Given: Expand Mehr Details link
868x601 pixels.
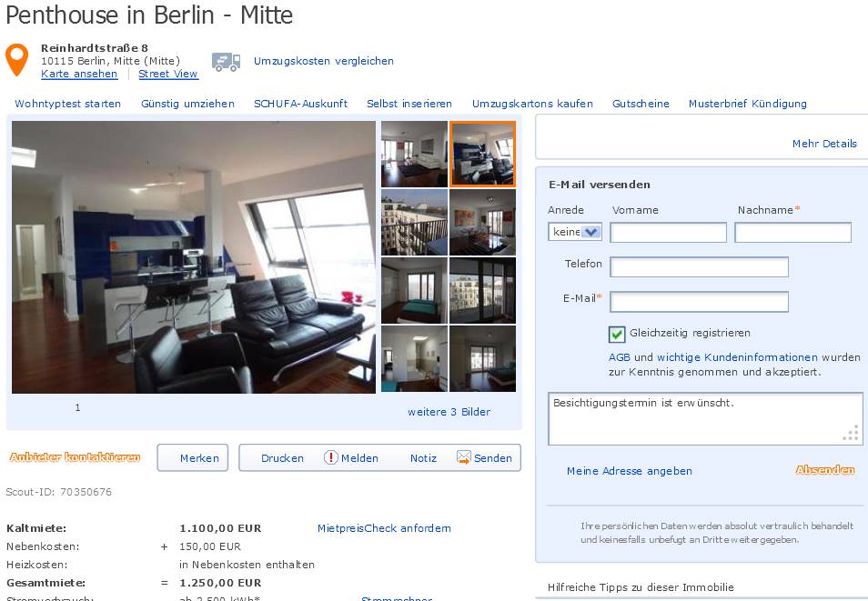Looking at the screenshot, I should tap(824, 144).
